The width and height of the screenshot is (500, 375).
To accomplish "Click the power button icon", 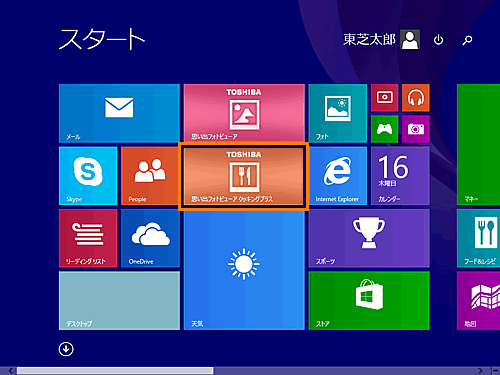I will pyautogui.click(x=438, y=40).
